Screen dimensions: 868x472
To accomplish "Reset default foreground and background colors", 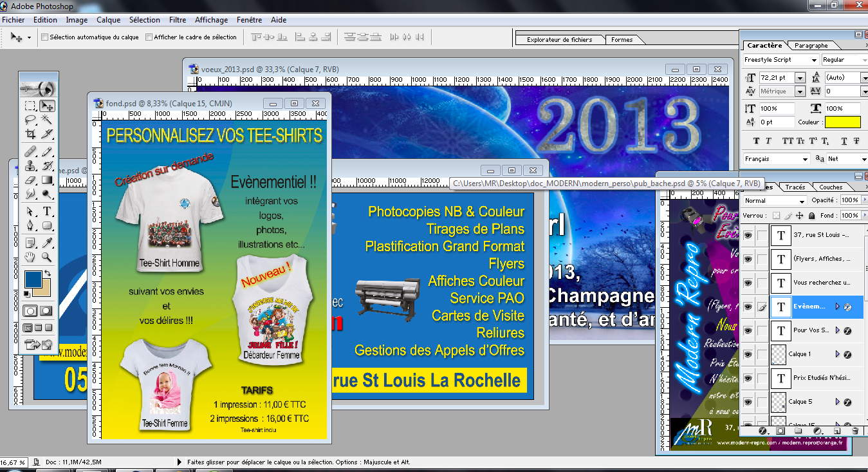I will click(27, 294).
